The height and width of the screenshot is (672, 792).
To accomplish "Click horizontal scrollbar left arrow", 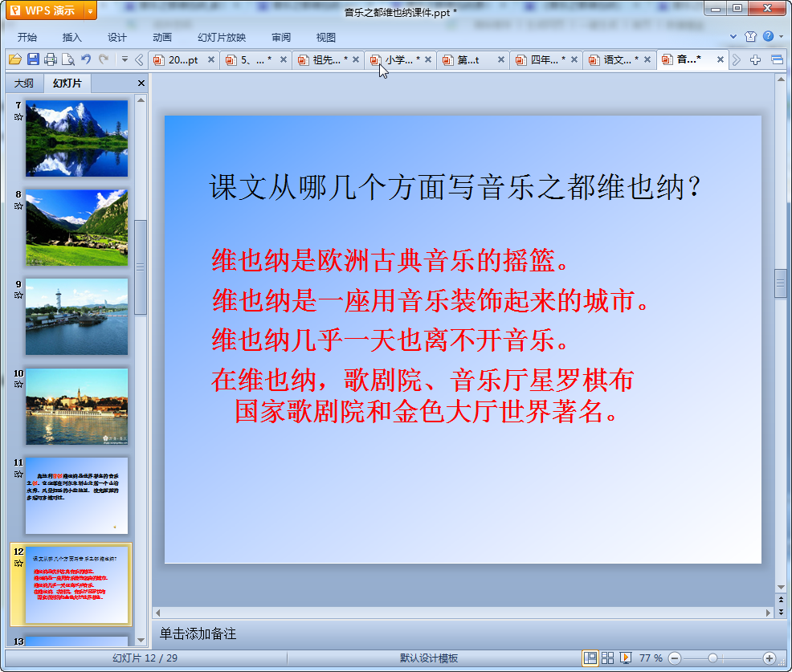I will [158, 613].
